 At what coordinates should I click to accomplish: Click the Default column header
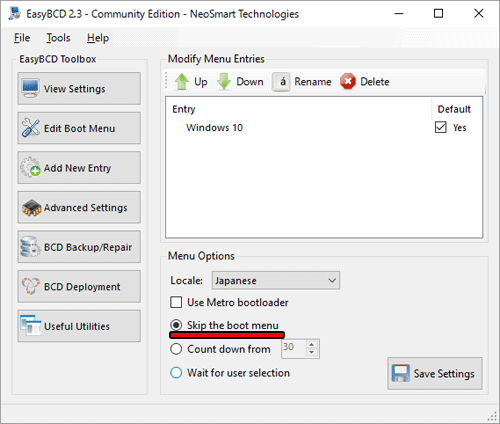click(x=454, y=109)
